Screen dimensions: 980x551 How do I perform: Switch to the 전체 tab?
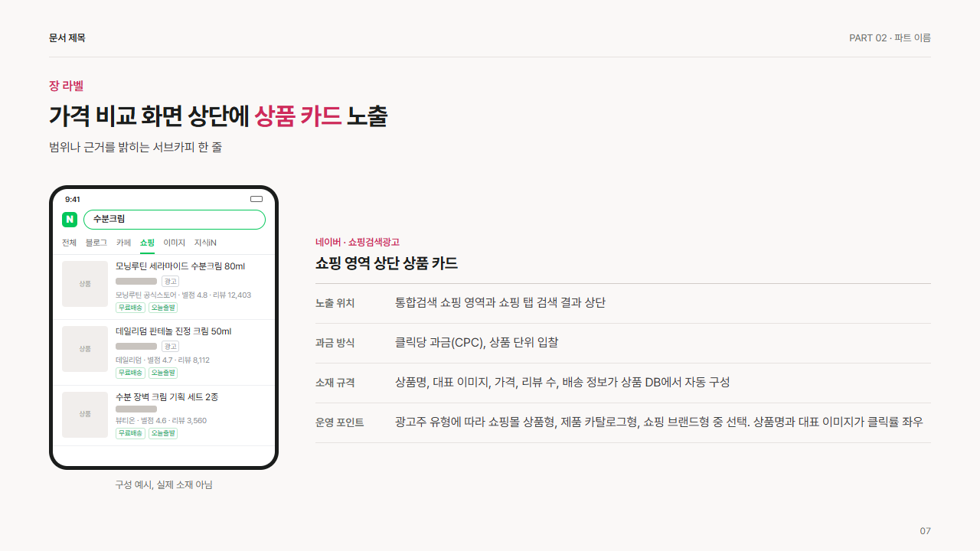tap(69, 243)
